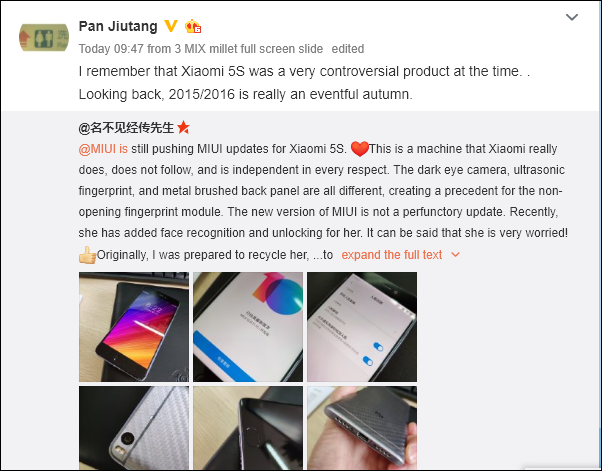Open photo of MIUI 10 update screen
The image size is (602, 471).
(248, 327)
